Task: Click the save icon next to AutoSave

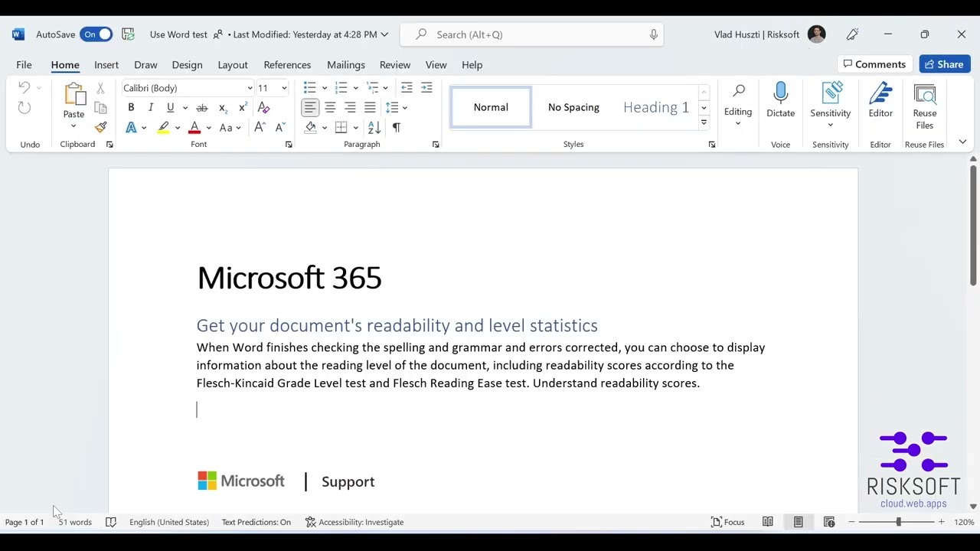Action: pos(128,34)
